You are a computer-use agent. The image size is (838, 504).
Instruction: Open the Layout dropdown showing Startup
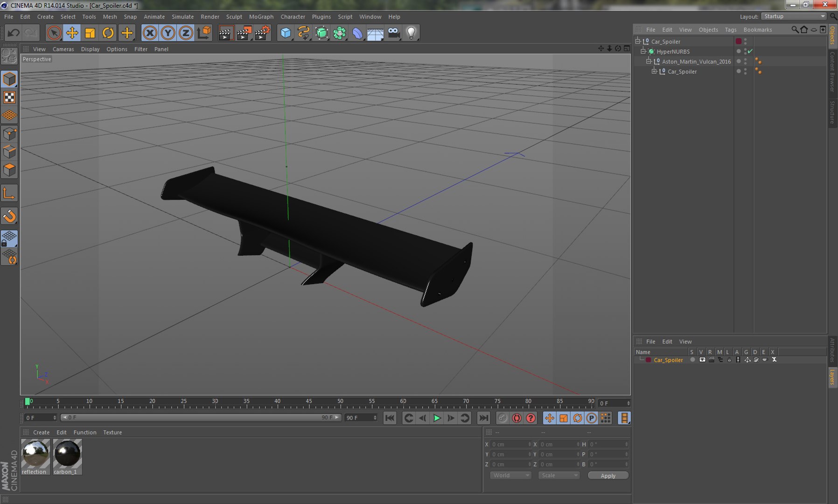coord(794,16)
